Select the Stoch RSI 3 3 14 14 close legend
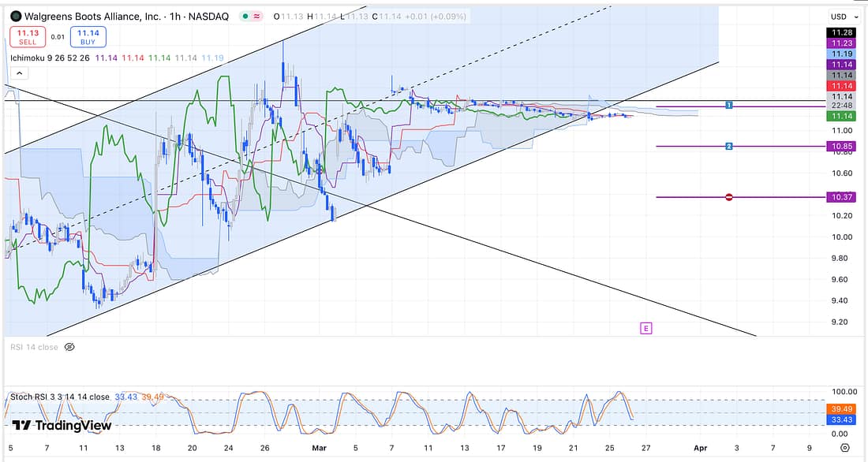This screenshot has height=462, width=868. 60,397
